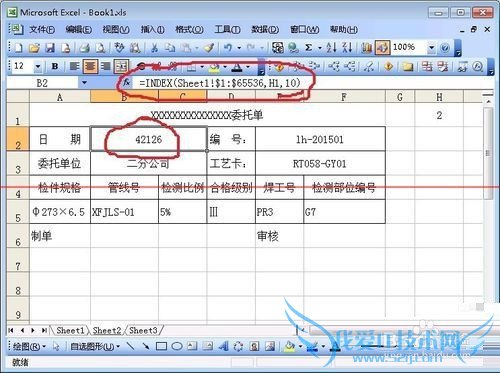Select the cell showing 42126
500x373 pixels.
tap(148, 139)
